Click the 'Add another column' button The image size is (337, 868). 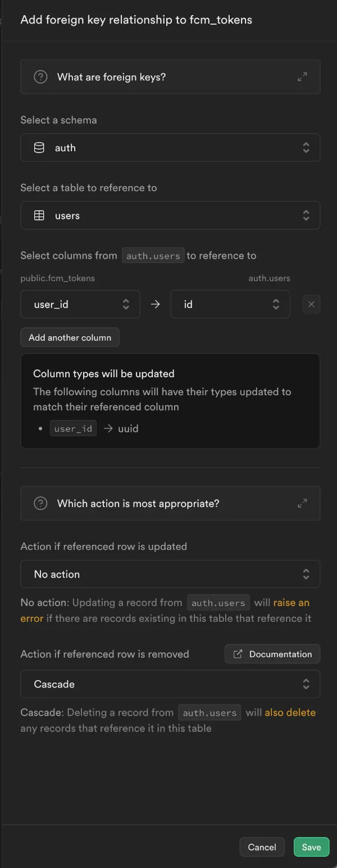point(70,338)
